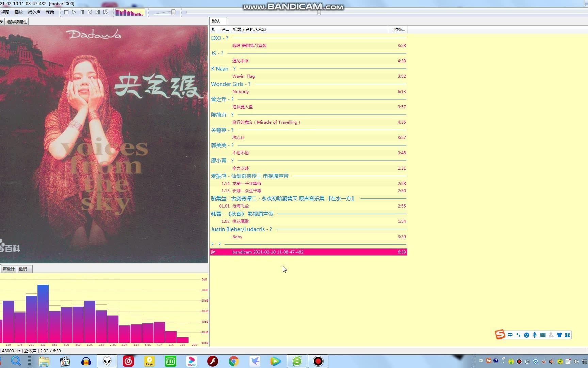Switch to foobar2000 alien taskbar icon

(x=107, y=361)
